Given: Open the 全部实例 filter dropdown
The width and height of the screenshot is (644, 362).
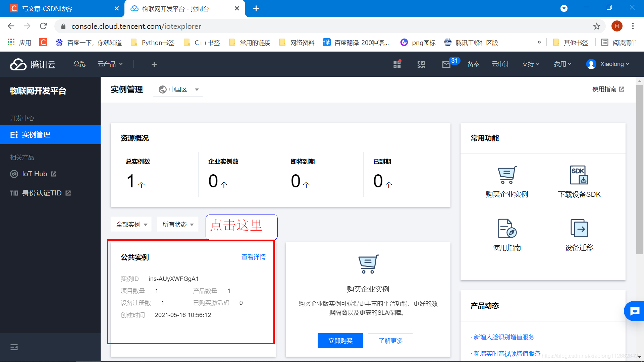Looking at the screenshot, I should click(x=131, y=225).
